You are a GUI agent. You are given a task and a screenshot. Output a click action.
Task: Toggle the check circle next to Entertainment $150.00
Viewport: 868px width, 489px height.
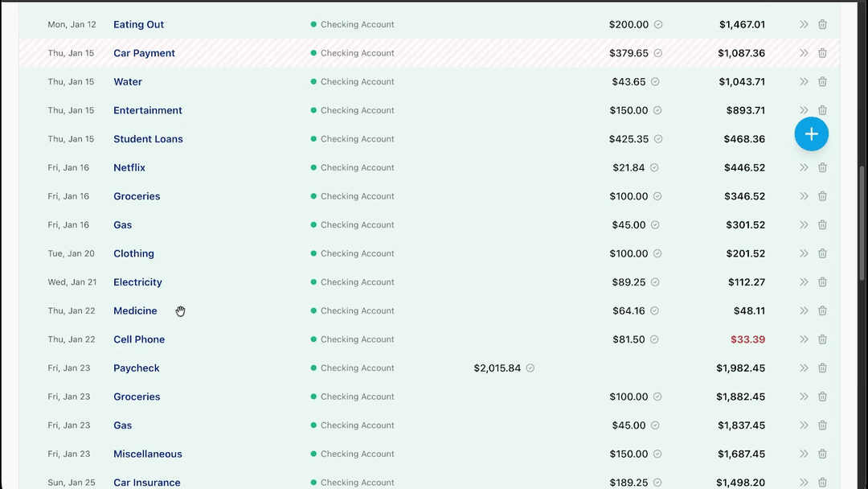click(x=658, y=110)
